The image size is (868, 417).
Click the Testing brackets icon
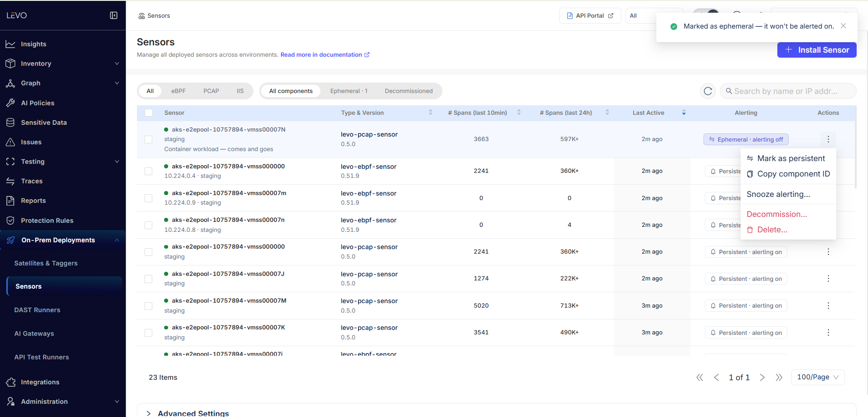tap(10, 162)
